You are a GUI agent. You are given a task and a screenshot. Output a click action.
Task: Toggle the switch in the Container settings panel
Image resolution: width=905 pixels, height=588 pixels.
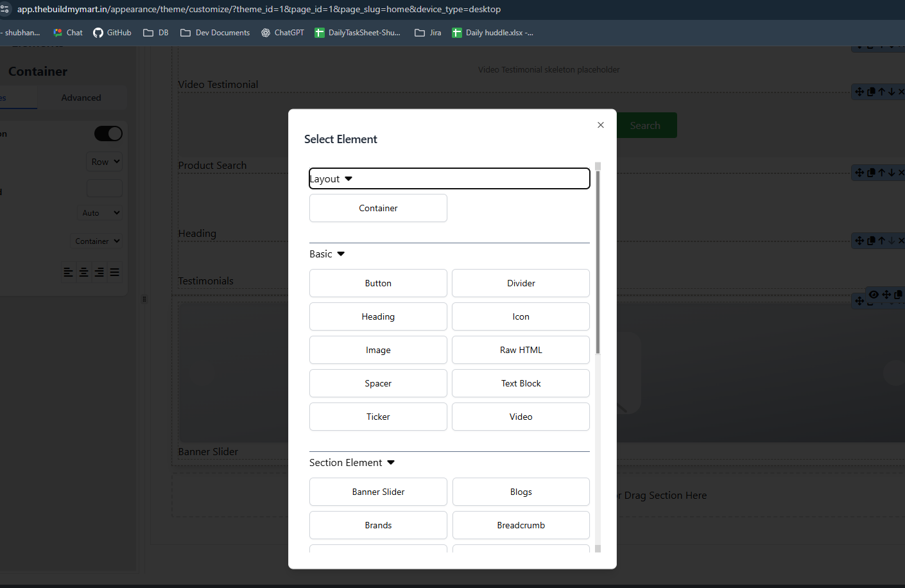pyautogui.click(x=108, y=134)
